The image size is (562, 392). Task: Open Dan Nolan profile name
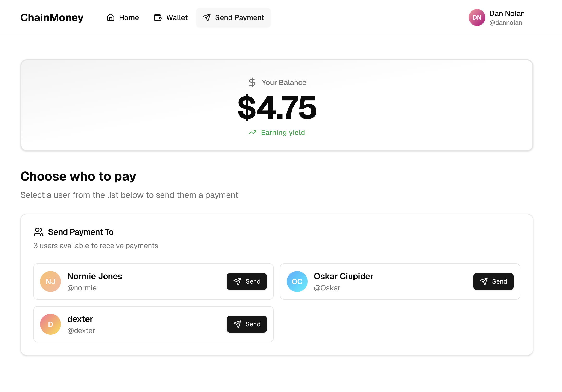click(507, 14)
